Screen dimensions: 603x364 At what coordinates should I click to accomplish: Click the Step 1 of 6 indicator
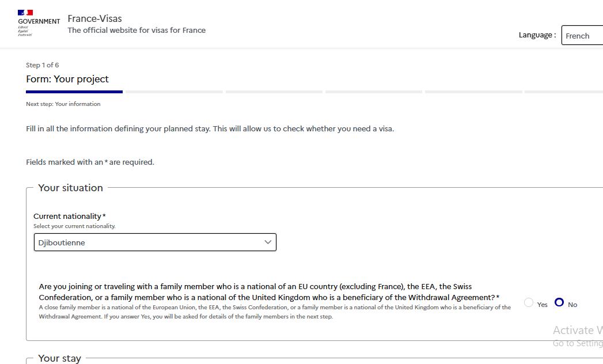click(x=42, y=65)
